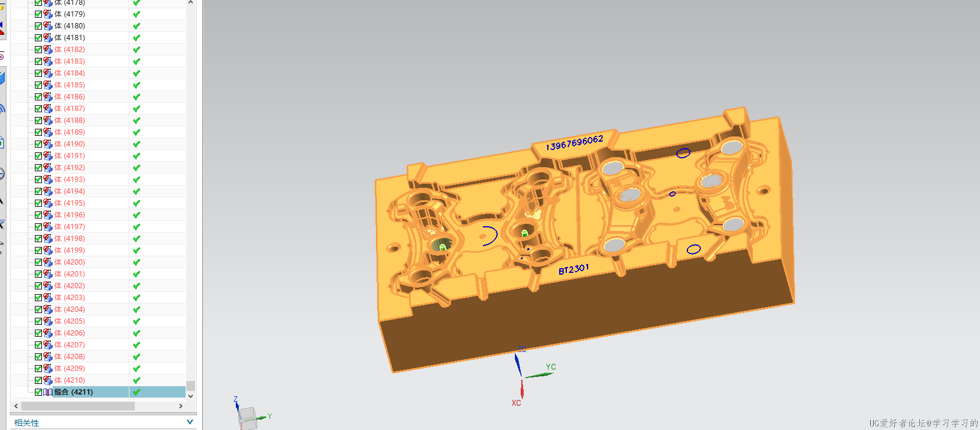Select the YC axis of the WCS
Screen dimensions: 980x430
pos(538,374)
